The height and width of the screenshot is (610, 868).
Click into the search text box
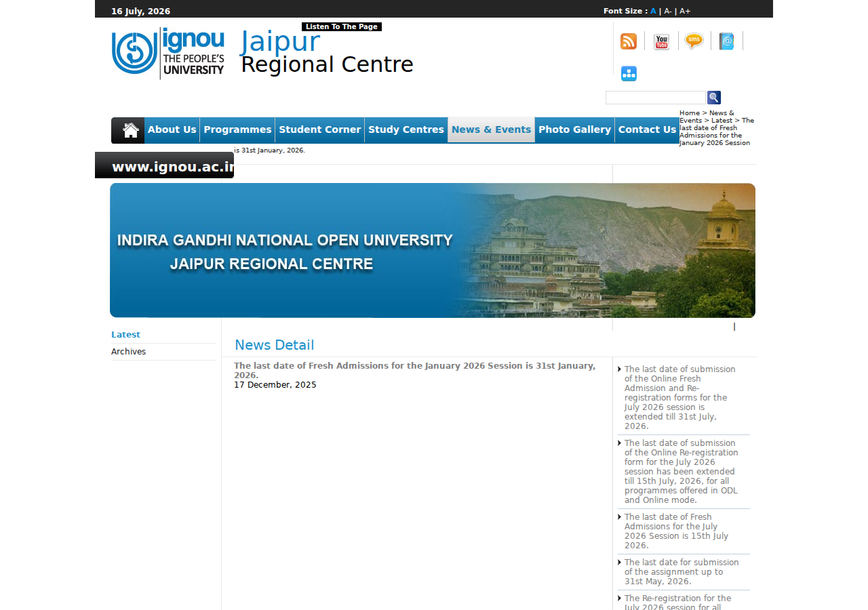point(656,98)
